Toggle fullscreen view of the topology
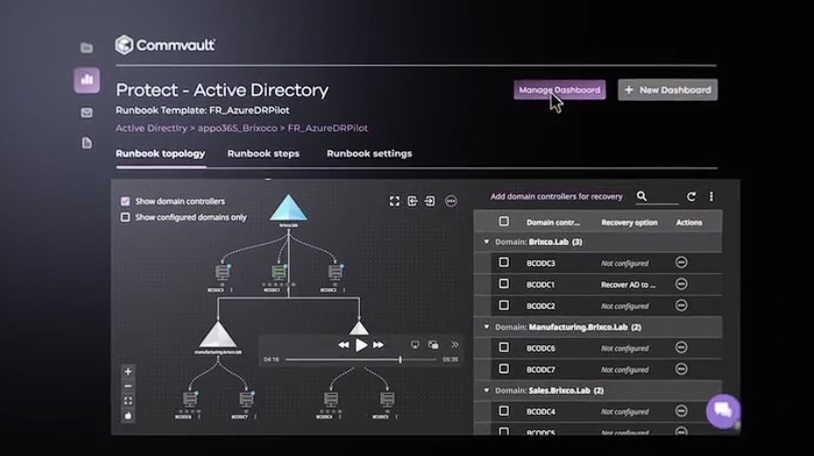The width and height of the screenshot is (814, 456). (395, 201)
